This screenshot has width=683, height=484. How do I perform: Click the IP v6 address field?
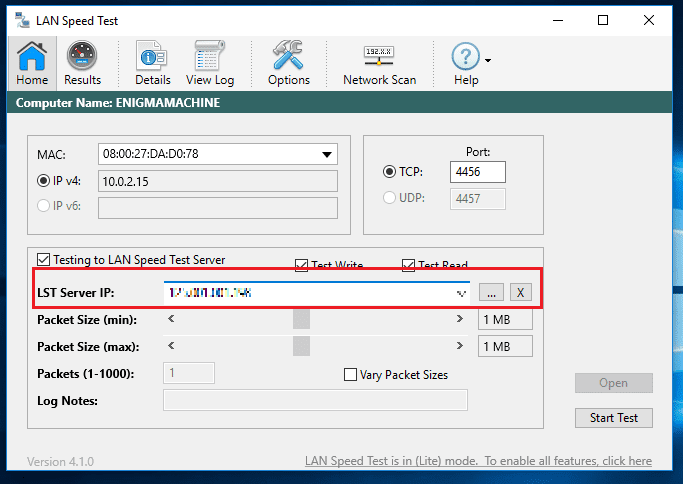(218, 208)
